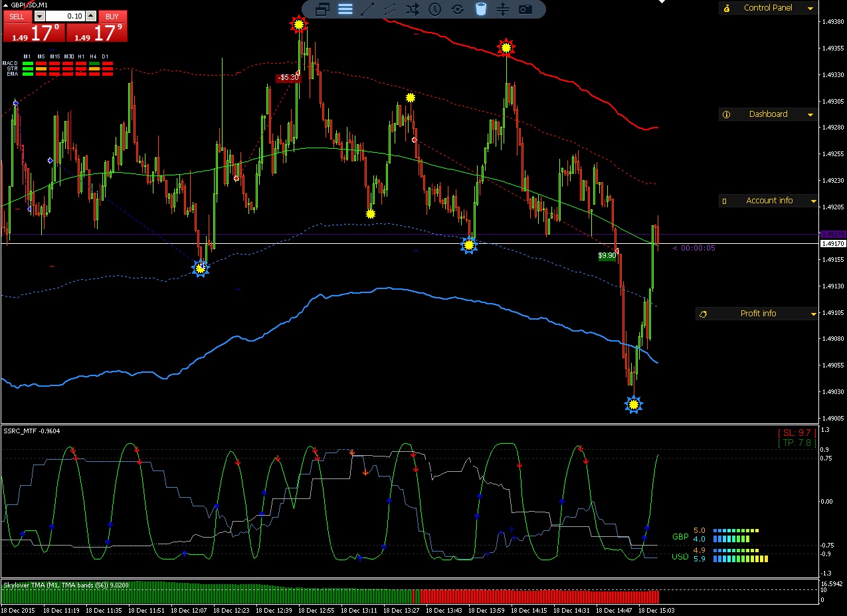This screenshot has height=616, width=847.
Task: Click the info icon beside Dashboard
Action: 726,114
